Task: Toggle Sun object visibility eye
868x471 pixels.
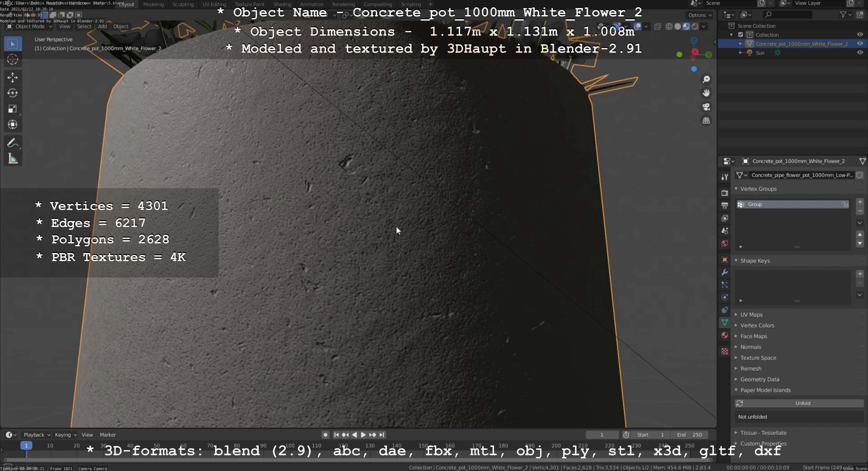Action: [859, 52]
